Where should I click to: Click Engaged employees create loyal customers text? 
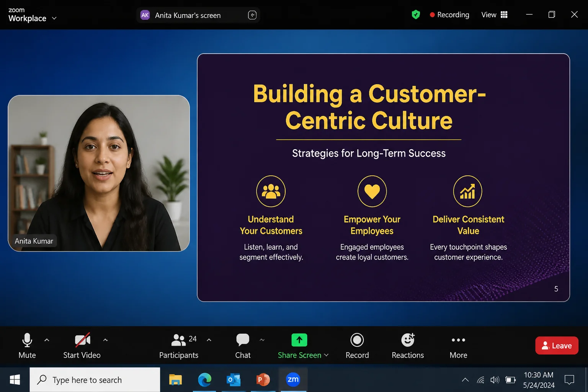click(372, 252)
